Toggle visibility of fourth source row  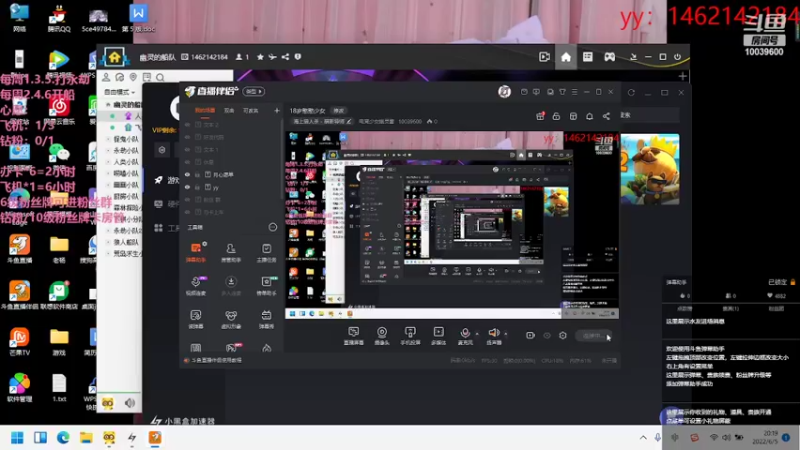187,162
